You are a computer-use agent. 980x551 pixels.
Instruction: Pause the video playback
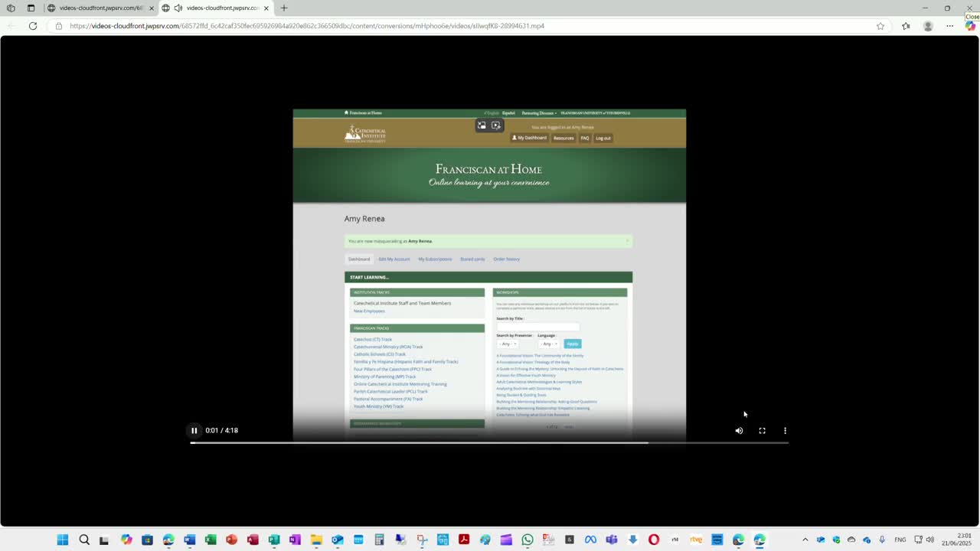[194, 431]
